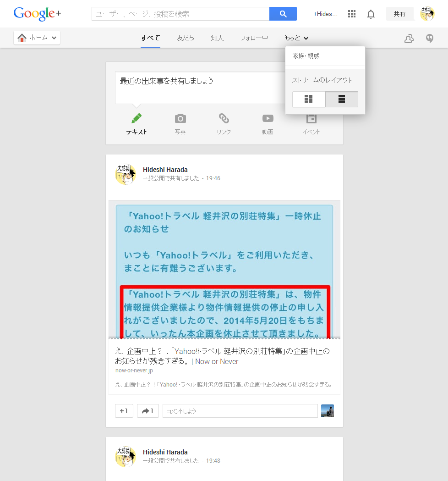Click the 共有 share button
Image resolution: width=448 pixels, height=481 pixels.
399,14
